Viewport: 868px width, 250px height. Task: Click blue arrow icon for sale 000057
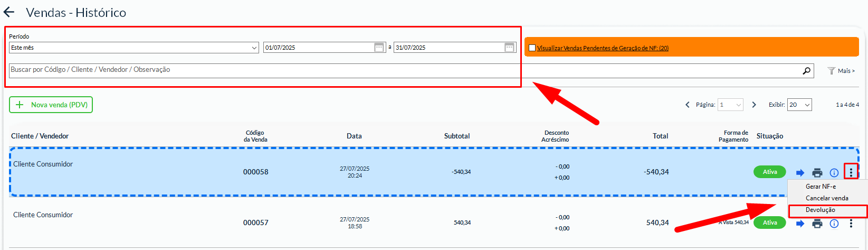pos(800,224)
